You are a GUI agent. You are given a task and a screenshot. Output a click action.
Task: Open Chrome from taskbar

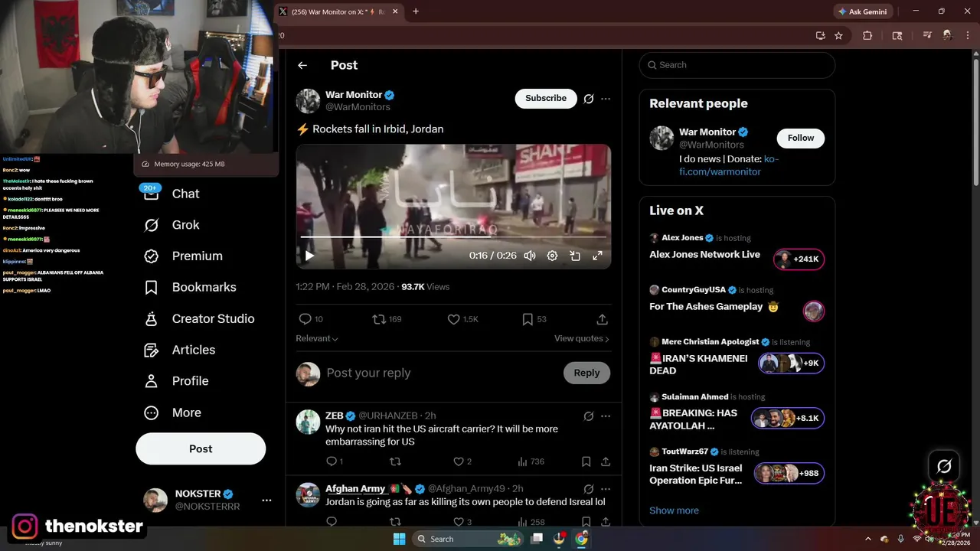[581, 539]
